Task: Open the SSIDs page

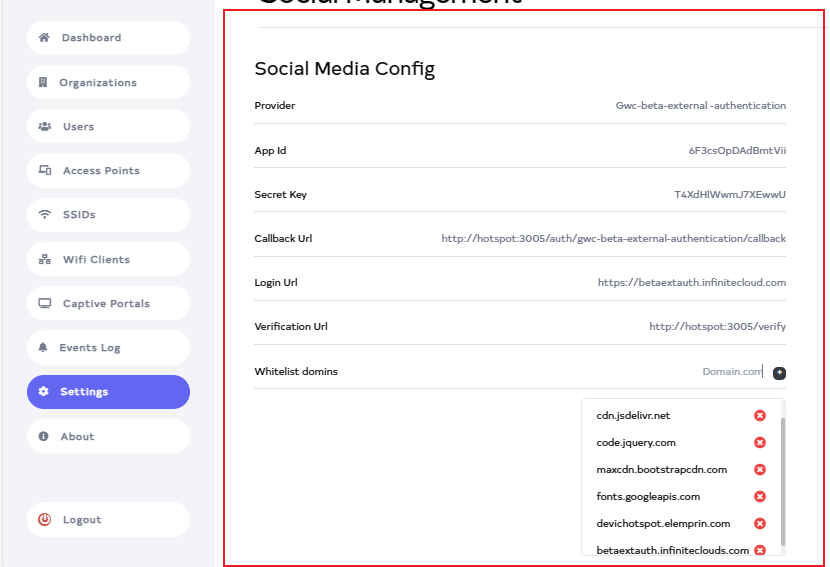Action: point(108,215)
